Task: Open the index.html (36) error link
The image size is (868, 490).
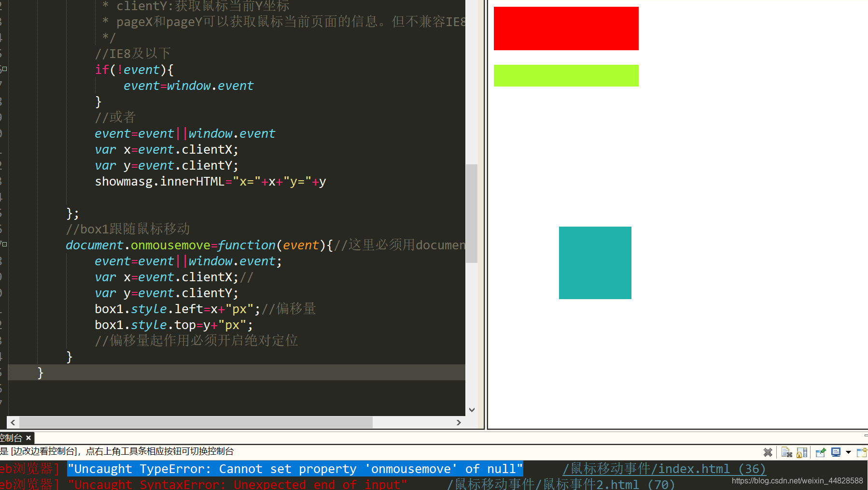Action: [x=664, y=469]
